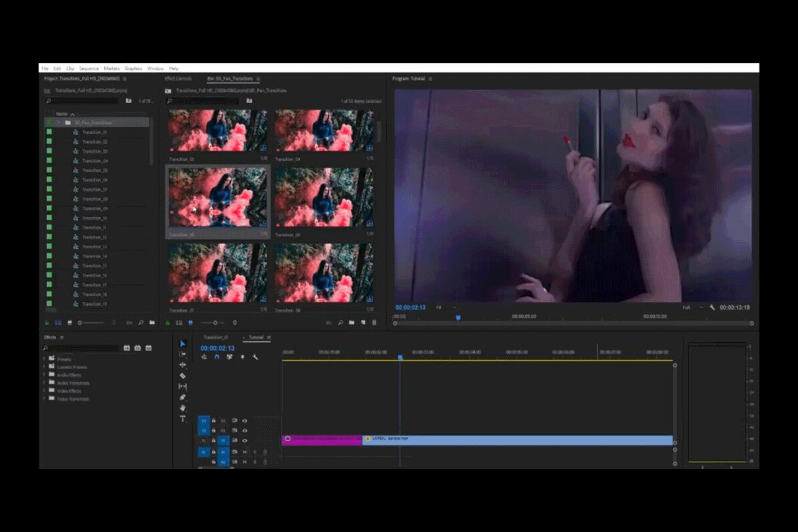
Task: Pick the Ripple Edit tool
Action: click(x=183, y=365)
